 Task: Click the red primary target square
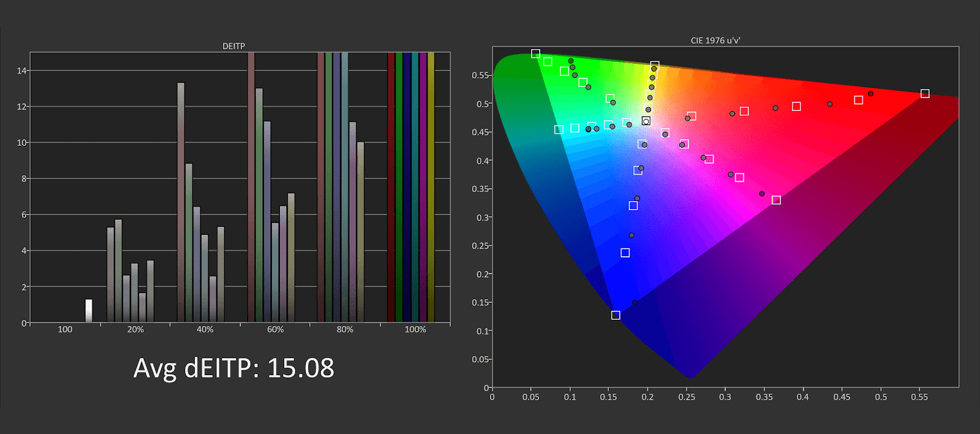(x=925, y=94)
